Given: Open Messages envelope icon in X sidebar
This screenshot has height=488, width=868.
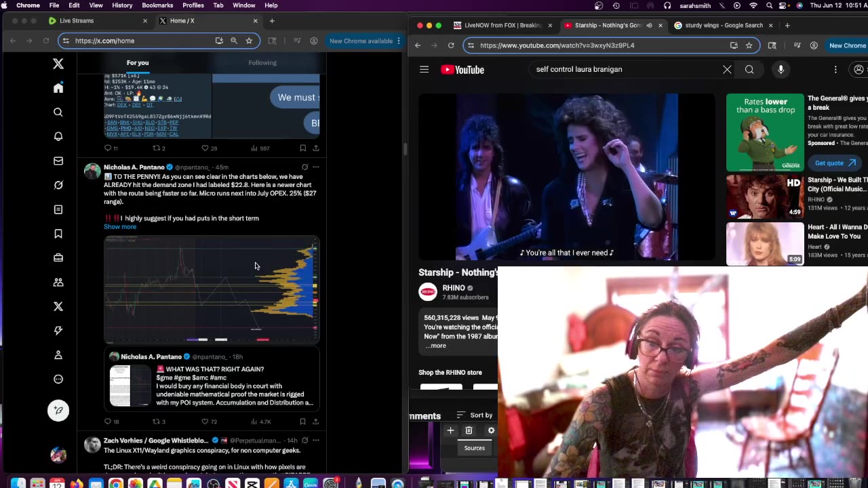Looking at the screenshot, I should [x=58, y=161].
